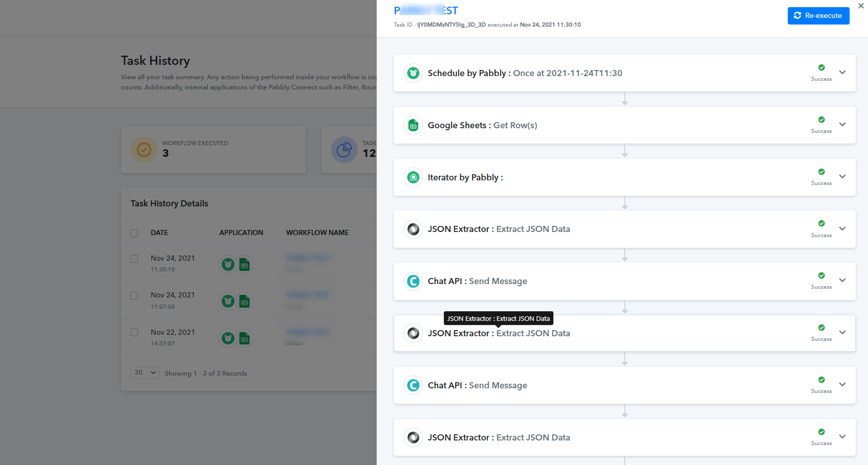Click the Success check on Google Sheets step
The width and height of the screenshot is (868, 465).
click(822, 120)
